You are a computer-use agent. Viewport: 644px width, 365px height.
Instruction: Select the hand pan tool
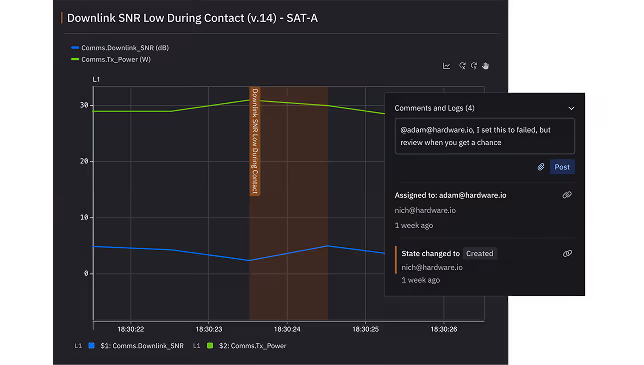(485, 66)
